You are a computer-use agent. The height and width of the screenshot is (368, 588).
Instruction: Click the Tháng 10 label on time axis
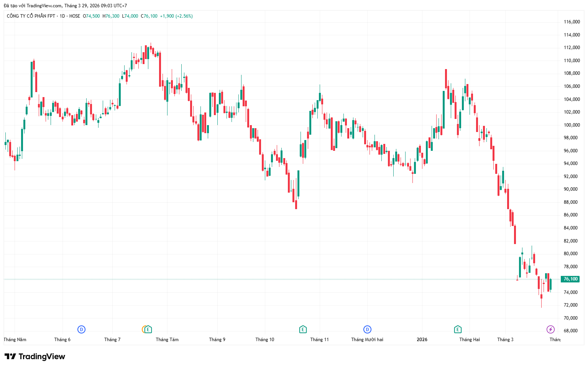click(265, 340)
